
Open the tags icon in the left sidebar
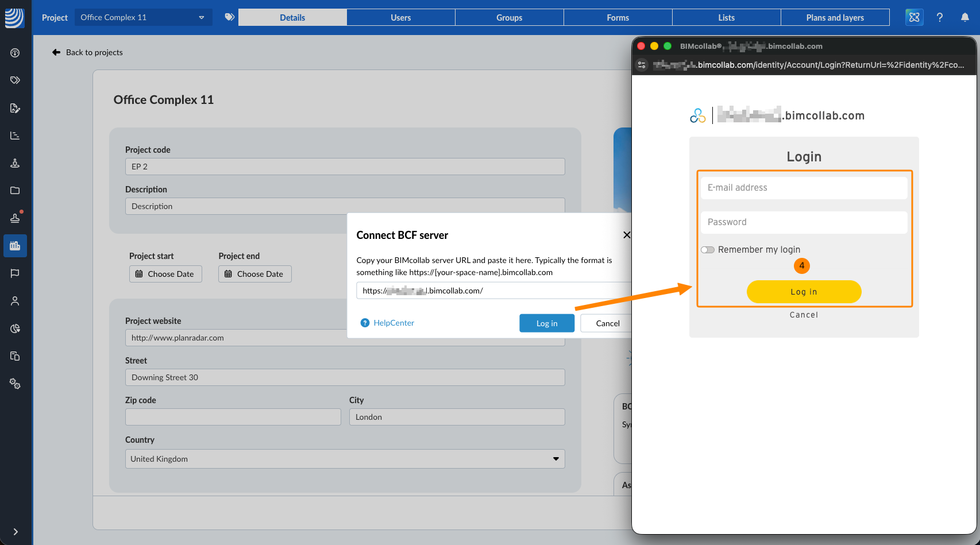(16, 80)
